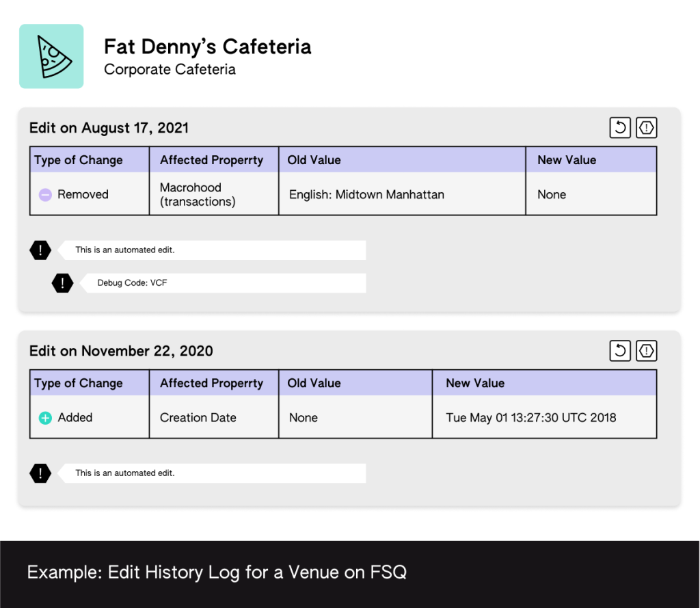Click the Tue May 01 2018 timestamp value
This screenshot has width=700, height=608.
point(530,418)
